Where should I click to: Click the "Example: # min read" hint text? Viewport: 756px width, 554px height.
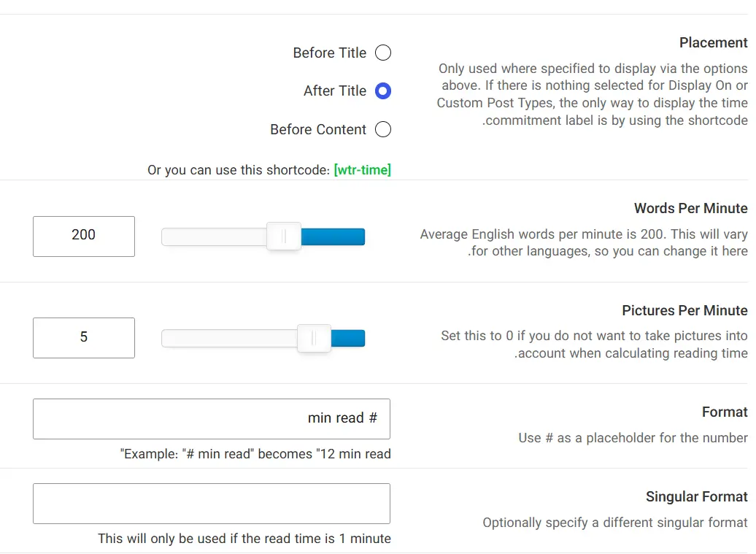(x=255, y=454)
